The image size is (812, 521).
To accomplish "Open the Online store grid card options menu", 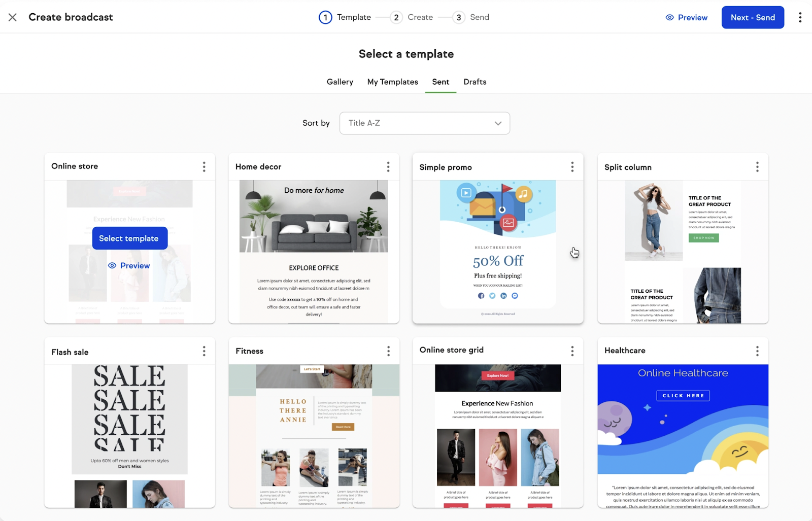I will (x=572, y=351).
